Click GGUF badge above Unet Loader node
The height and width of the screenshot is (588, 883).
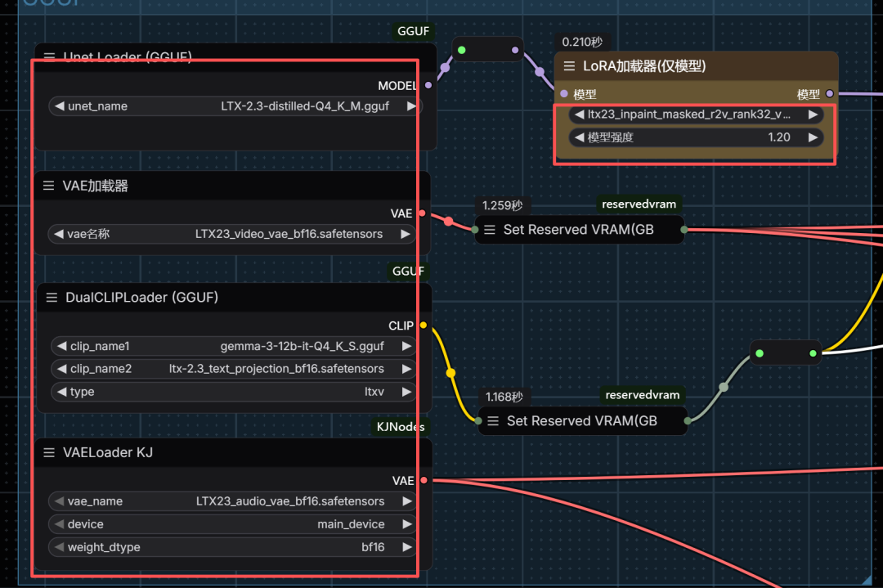[414, 31]
